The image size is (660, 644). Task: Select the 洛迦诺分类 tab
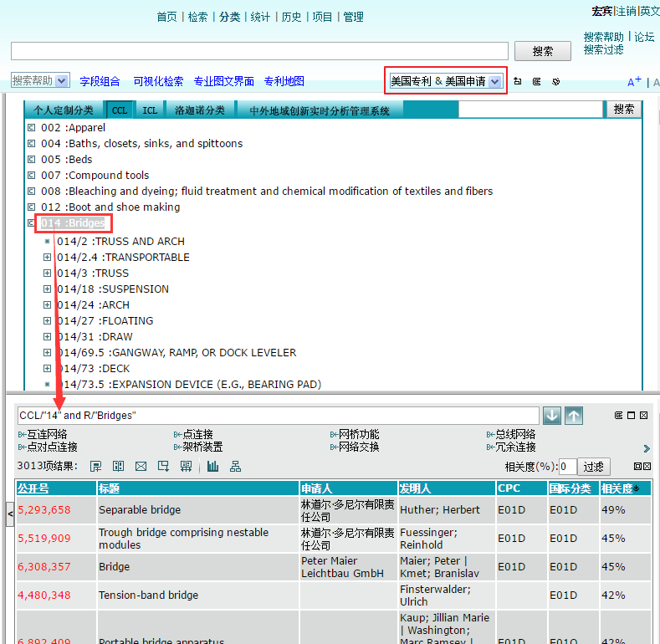(x=199, y=110)
